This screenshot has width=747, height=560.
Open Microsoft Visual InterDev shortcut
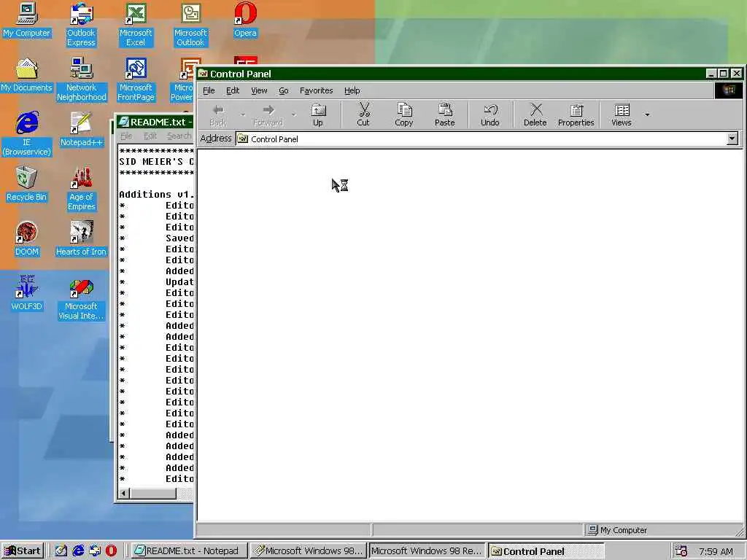(x=81, y=298)
